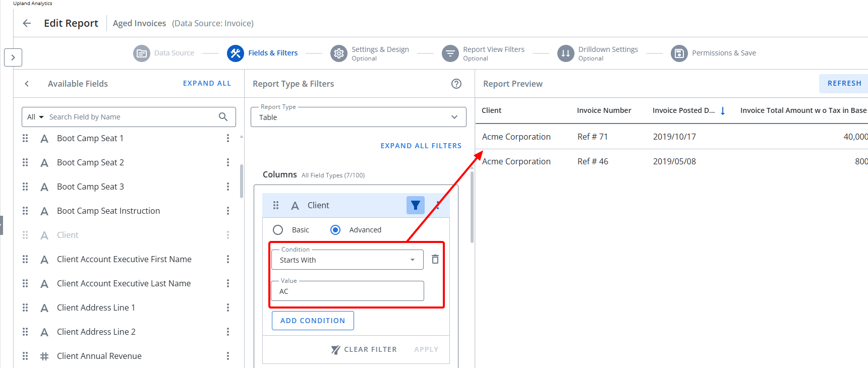Open options for Client Account Executive First Name
The height and width of the screenshot is (368, 868).
(x=228, y=259)
